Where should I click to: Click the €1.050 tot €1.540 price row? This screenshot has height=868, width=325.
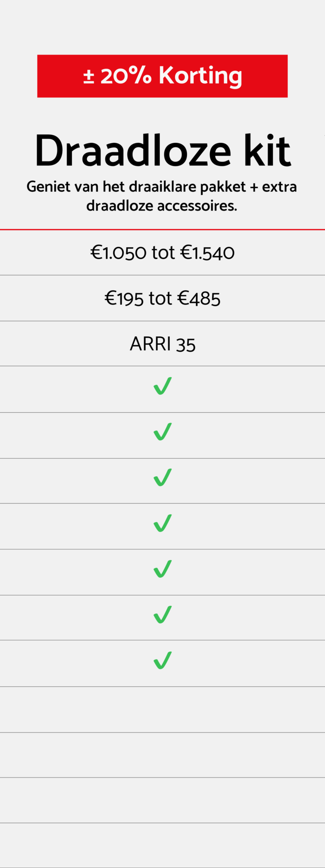tap(162, 252)
